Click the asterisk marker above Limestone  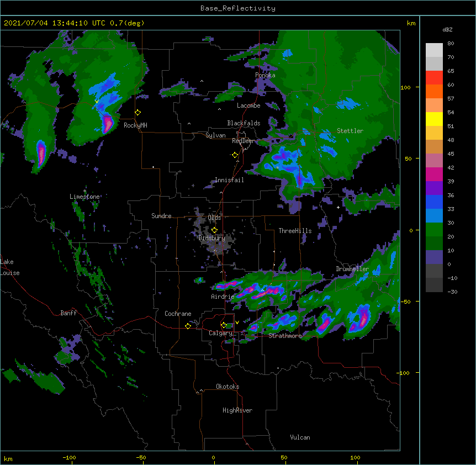pos(84,191)
